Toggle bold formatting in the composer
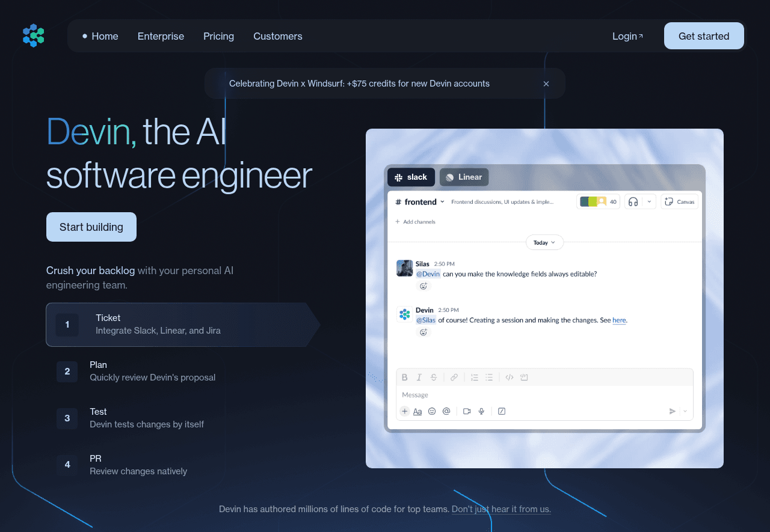Screen dimensions: 770x532 point(404,378)
